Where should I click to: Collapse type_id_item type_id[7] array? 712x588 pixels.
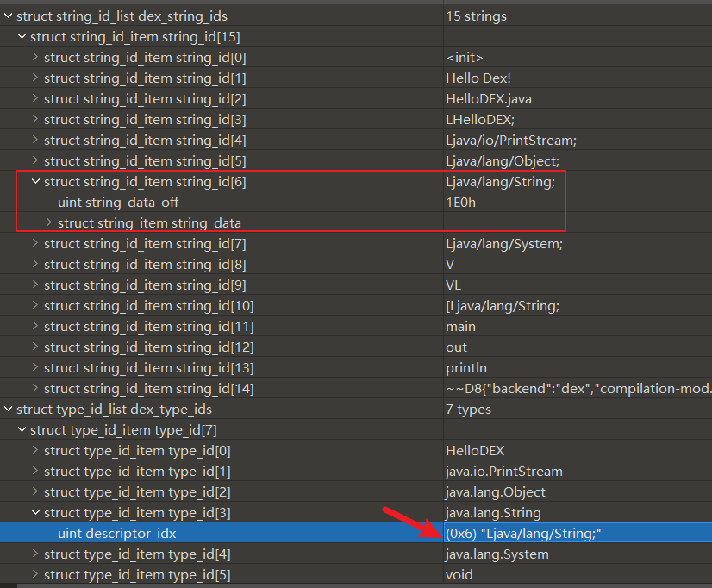(x=22, y=429)
